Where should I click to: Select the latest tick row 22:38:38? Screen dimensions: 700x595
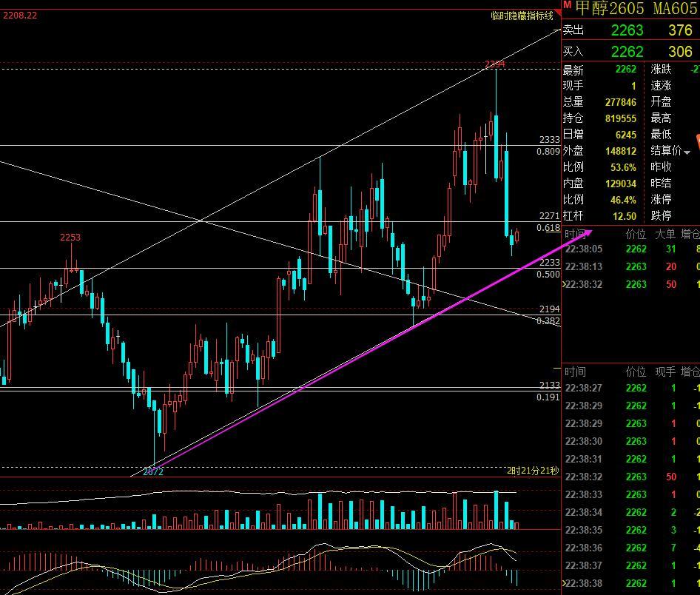(630, 583)
